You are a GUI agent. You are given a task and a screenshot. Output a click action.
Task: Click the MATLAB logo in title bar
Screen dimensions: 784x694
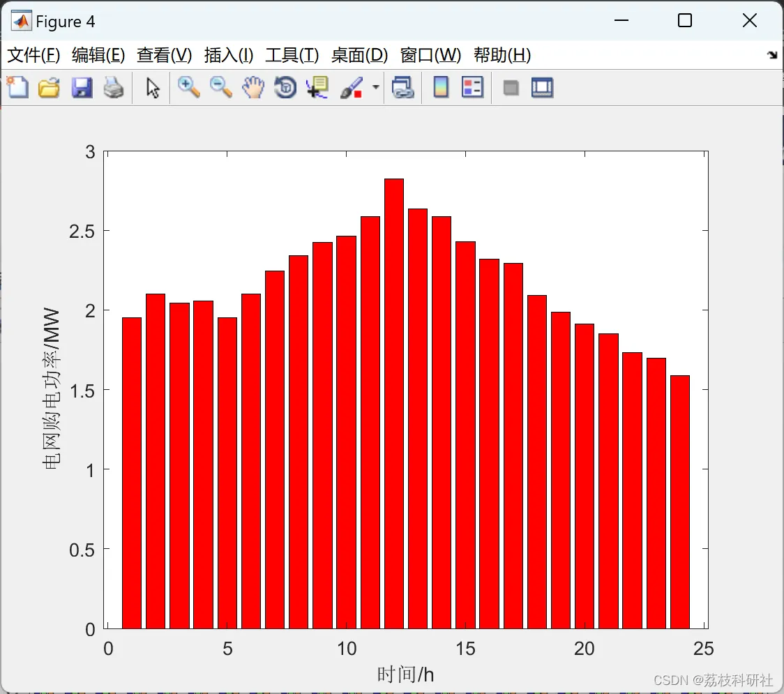tap(21, 21)
